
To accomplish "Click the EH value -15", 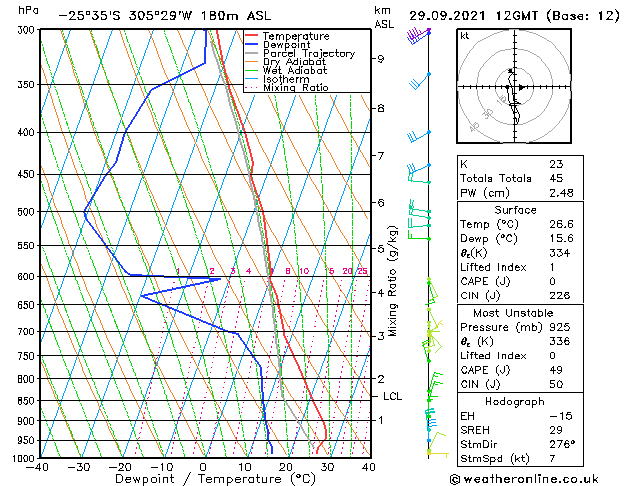I will (561, 416).
